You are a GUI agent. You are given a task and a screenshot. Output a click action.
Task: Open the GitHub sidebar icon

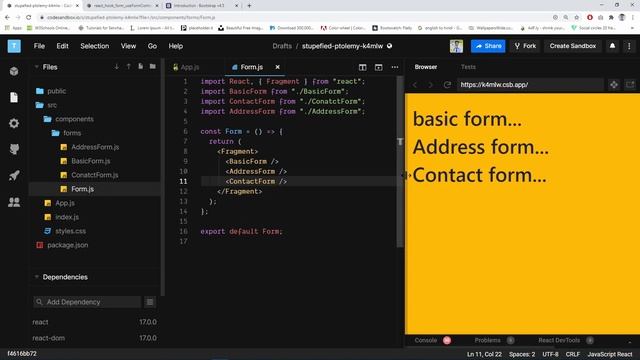point(14,149)
